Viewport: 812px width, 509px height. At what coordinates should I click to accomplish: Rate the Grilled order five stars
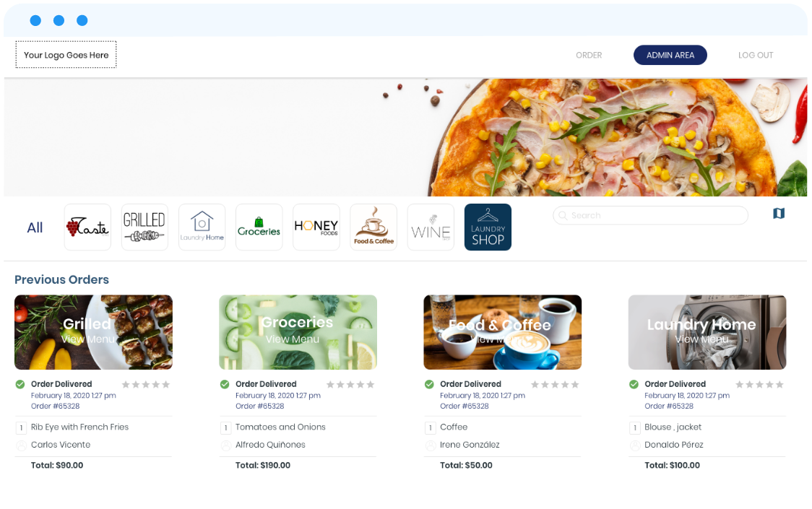165,385
